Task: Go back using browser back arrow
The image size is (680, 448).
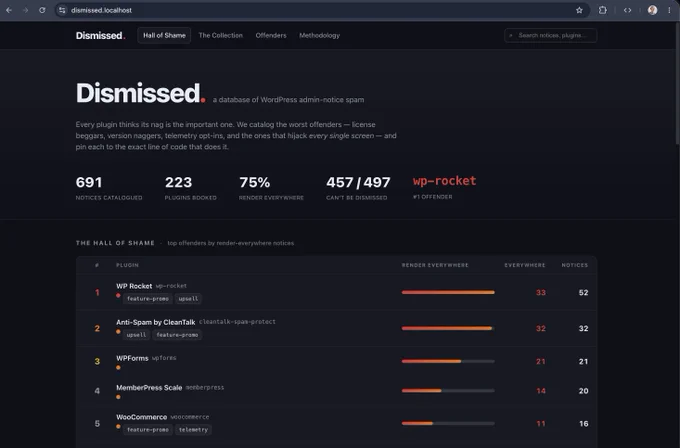Action: pos(9,10)
